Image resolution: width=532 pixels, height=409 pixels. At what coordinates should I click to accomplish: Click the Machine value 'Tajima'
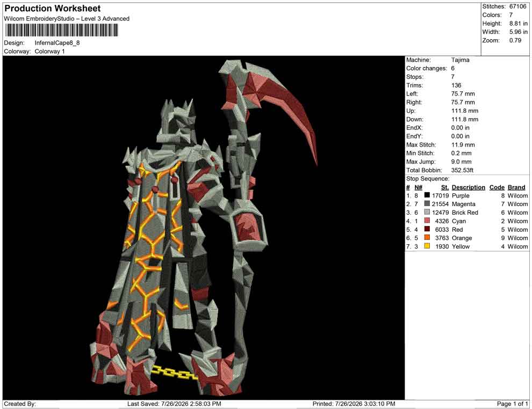(460, 60)
